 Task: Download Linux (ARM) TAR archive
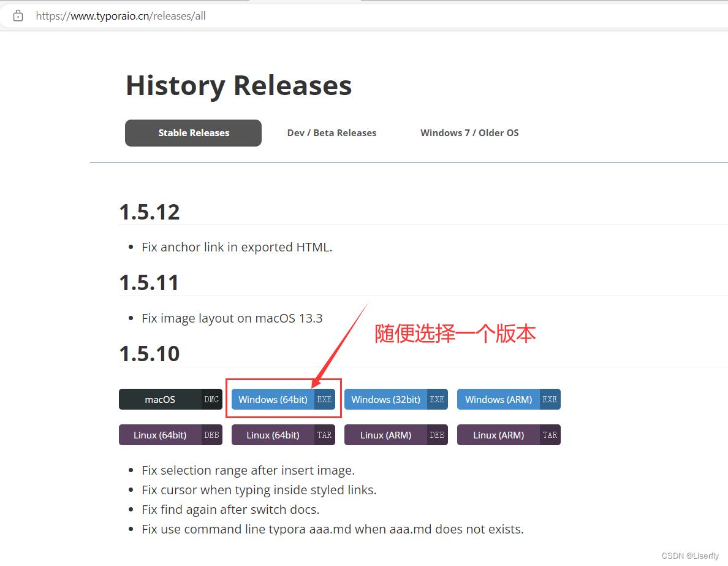tap(509, 435)
